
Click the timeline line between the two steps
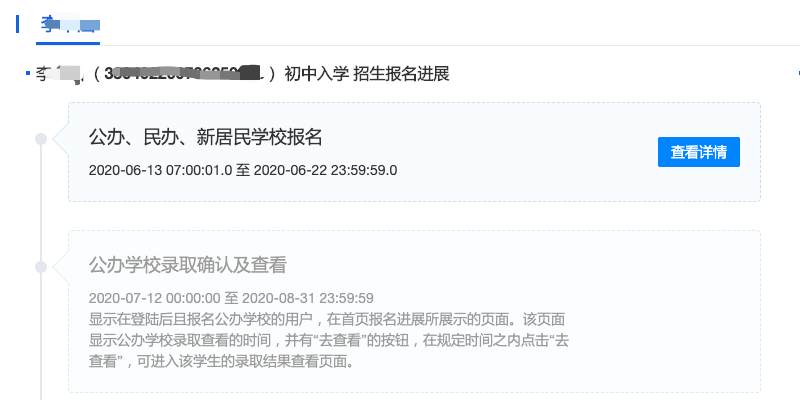[41, 203]
